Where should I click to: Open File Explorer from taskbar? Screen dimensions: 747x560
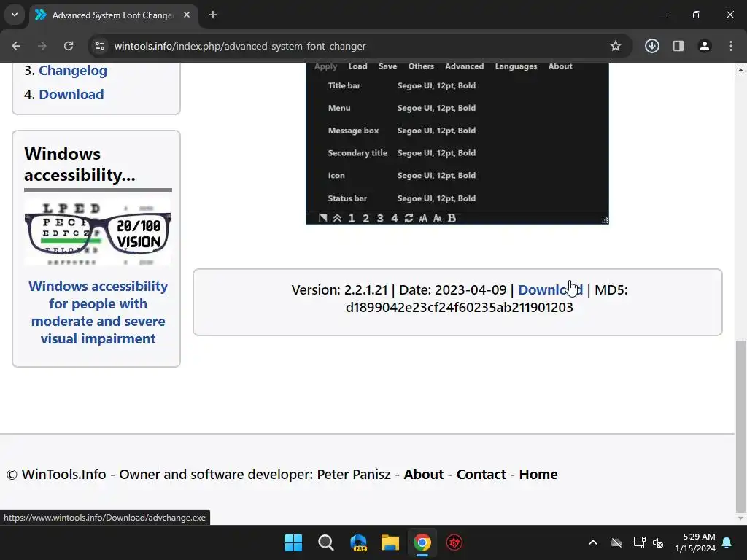coord(390,542)
